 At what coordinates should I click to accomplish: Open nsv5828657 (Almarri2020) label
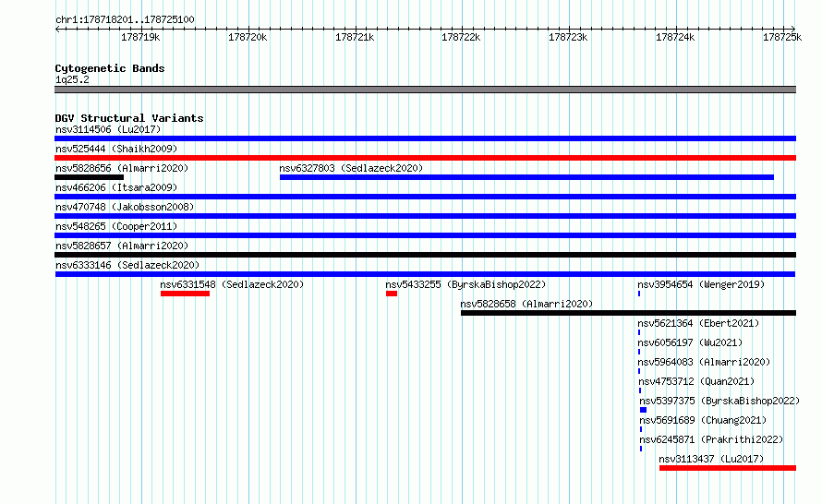tap(122, 246)
